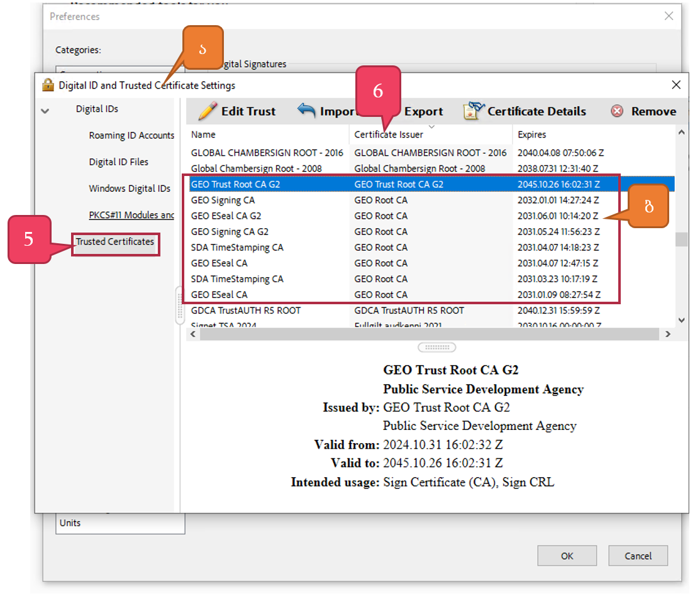This screenshot has width=700, height=594.
Task: Close the Preferences window
Action: (669, 16)
